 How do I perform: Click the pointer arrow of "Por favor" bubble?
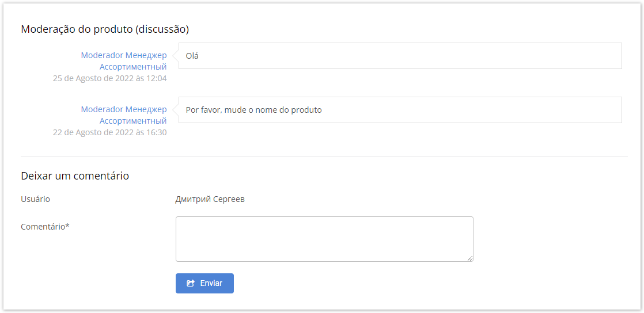[x=176, y=110]
